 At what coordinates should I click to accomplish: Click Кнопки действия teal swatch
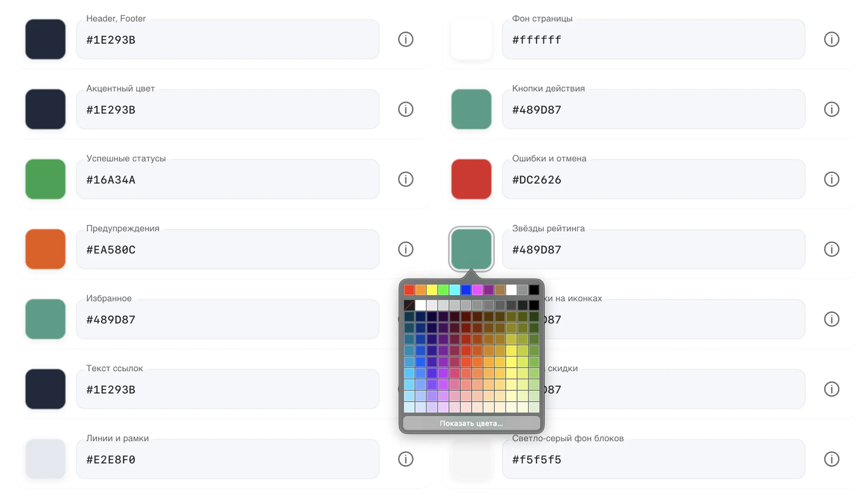471,109
